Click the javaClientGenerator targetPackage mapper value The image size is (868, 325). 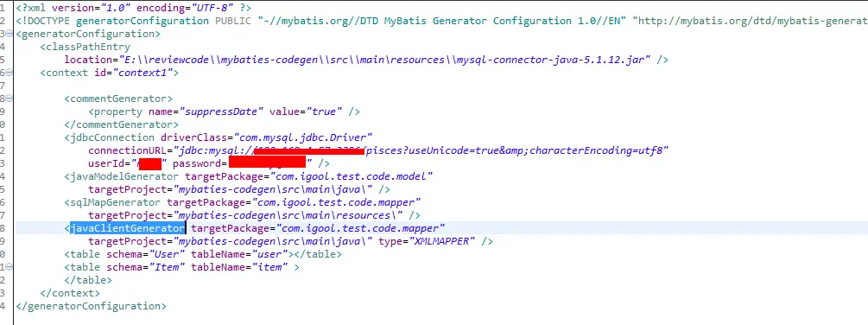(x=360, y=228)
